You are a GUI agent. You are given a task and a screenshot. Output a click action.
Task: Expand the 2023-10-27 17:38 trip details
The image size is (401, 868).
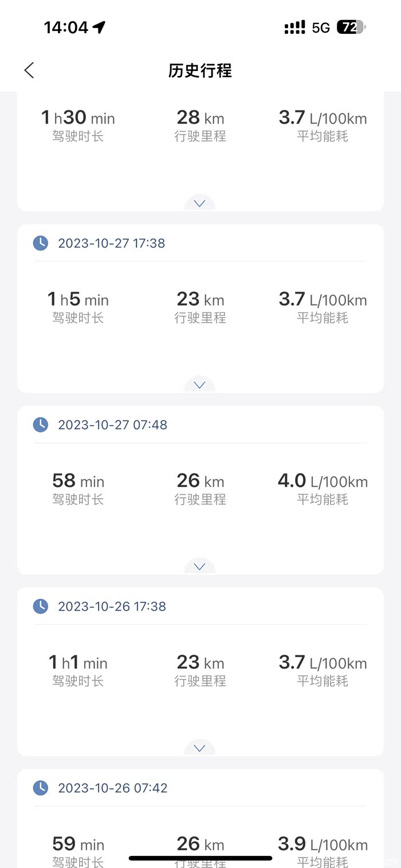click(x=199, y=385)
